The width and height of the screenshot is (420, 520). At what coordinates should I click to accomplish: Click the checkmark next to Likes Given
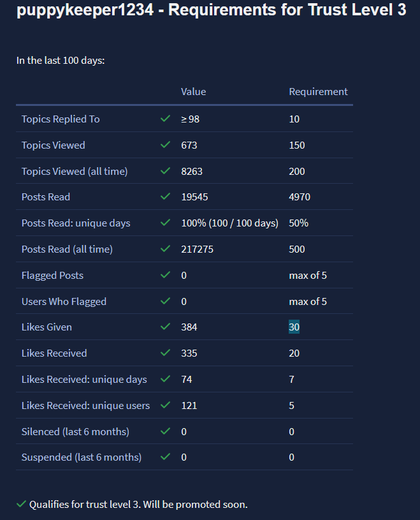tap(166, 327)
